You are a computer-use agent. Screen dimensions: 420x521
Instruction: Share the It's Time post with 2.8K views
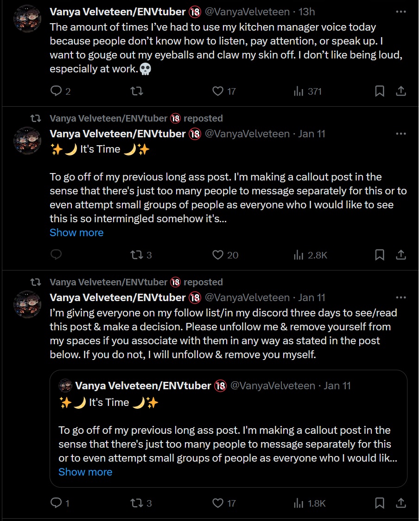[x=401, y=255]
